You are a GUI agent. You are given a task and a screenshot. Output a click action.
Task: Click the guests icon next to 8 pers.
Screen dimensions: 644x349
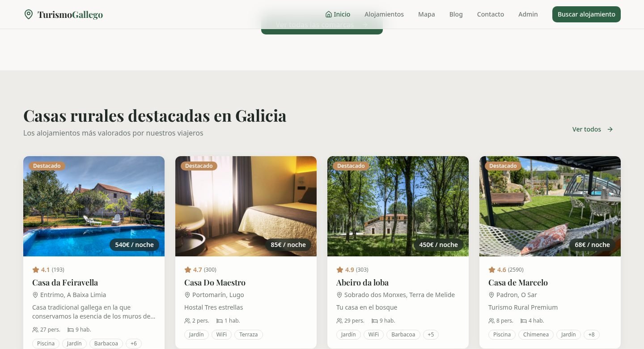[491, 321]
